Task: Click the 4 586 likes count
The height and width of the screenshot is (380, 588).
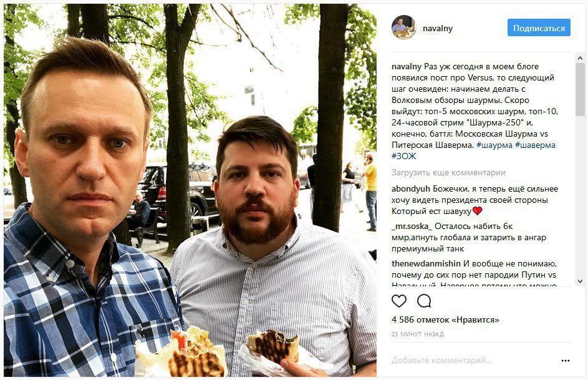Action: coord(445,319)
